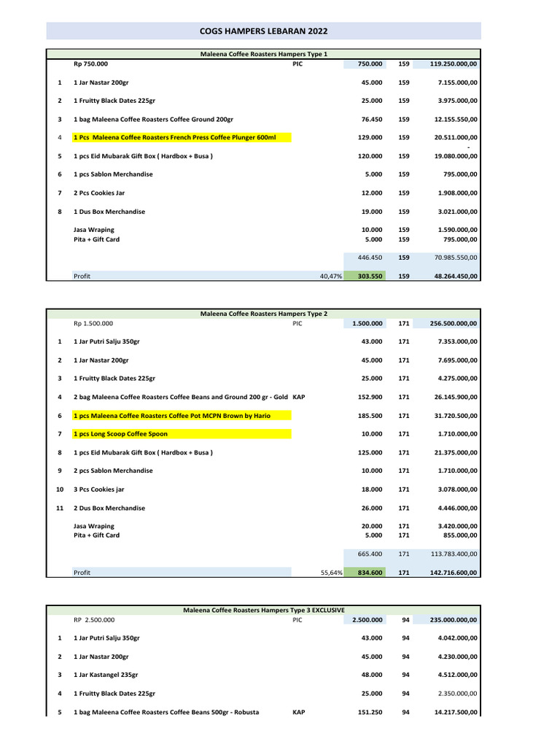Viewport: 560px width, 747px height.
Task: Click the KAP label beside Coffee Beans and Ground
Action: click(298, 397)
